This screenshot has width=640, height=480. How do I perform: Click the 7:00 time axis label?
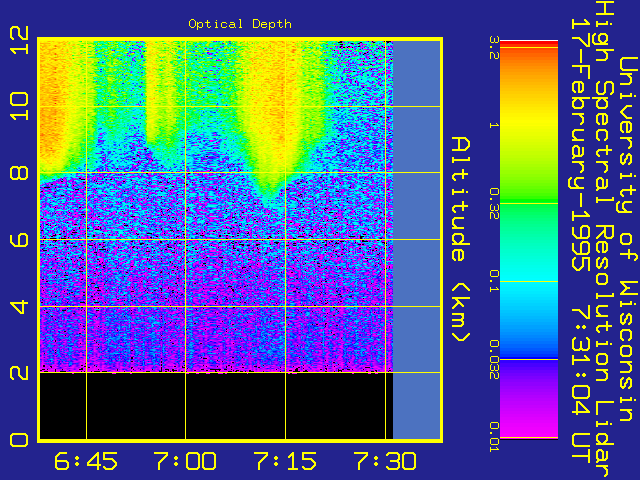(185, 461)
